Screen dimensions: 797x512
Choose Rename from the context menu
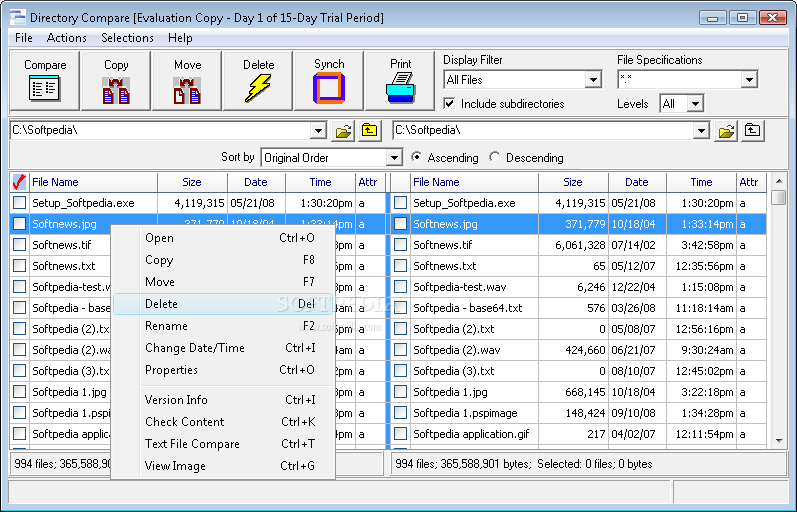223,326
